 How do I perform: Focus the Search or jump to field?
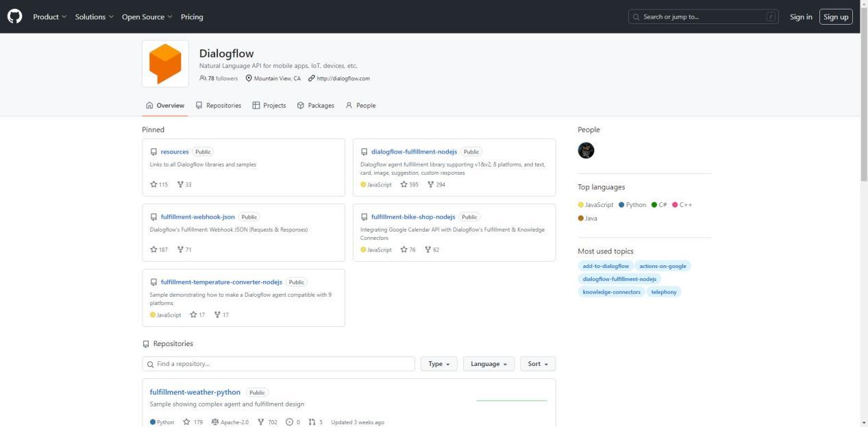tap(704, 16)
